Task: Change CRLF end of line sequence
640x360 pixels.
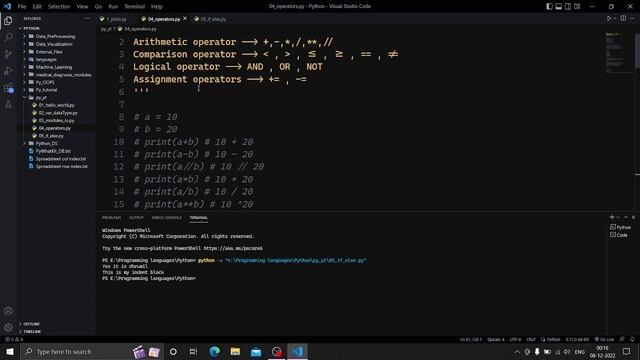Action: tap(531, 339)
